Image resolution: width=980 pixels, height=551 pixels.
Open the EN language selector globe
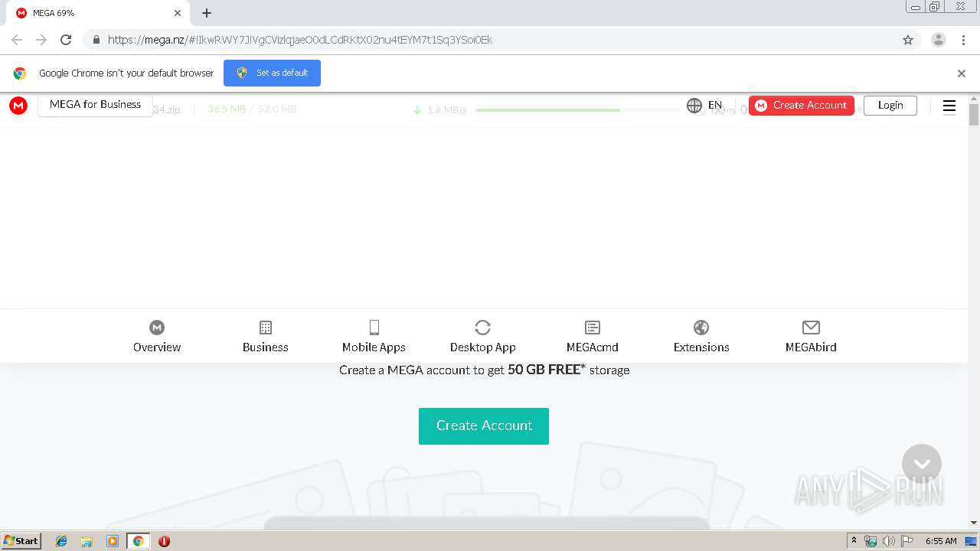click(x=694, y=106)
